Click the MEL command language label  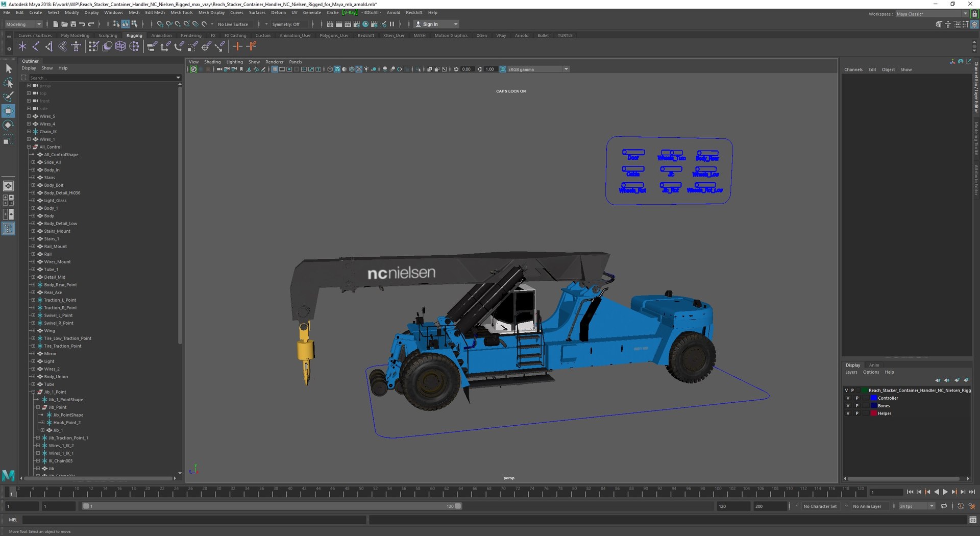(x=13, y=520)
